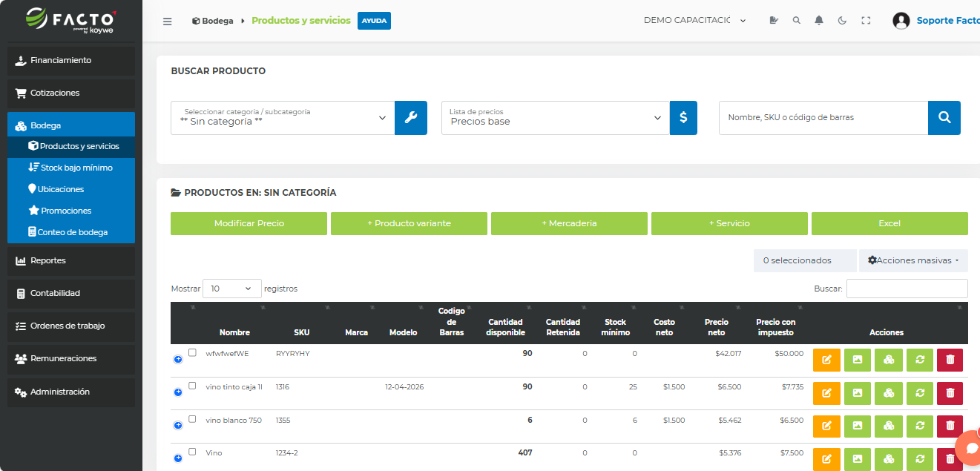The image size is (980, 471).
Task: Click the + Mercaderia button
Action: [569, 224]
